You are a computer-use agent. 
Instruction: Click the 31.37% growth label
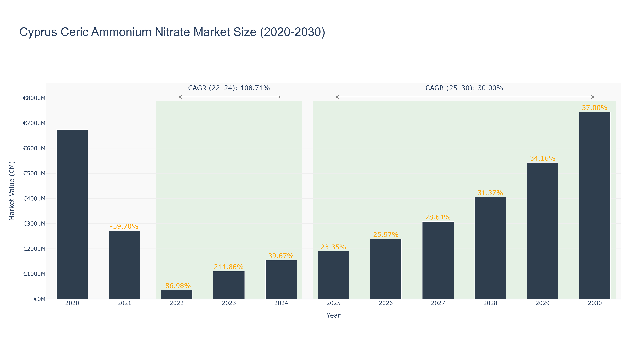click(x=490, y=193)
